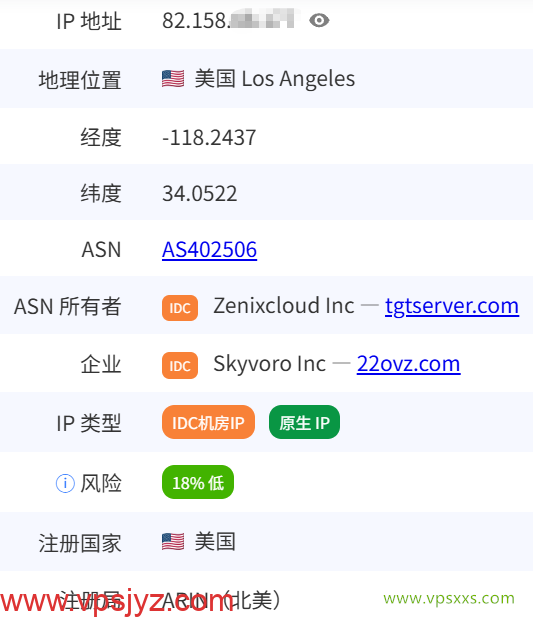Click the info icon next to 风险
This screenshot has width=533, height=617.
tap(65, 483)
